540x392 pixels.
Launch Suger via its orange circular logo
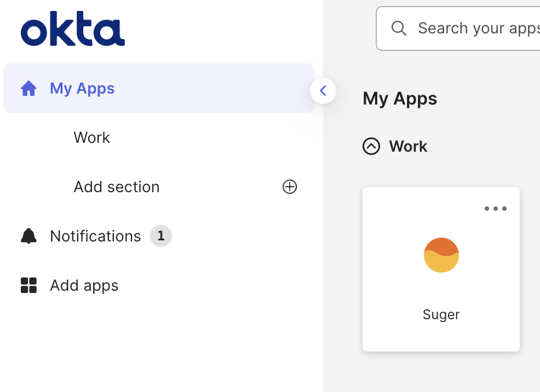tap(441, 255)
